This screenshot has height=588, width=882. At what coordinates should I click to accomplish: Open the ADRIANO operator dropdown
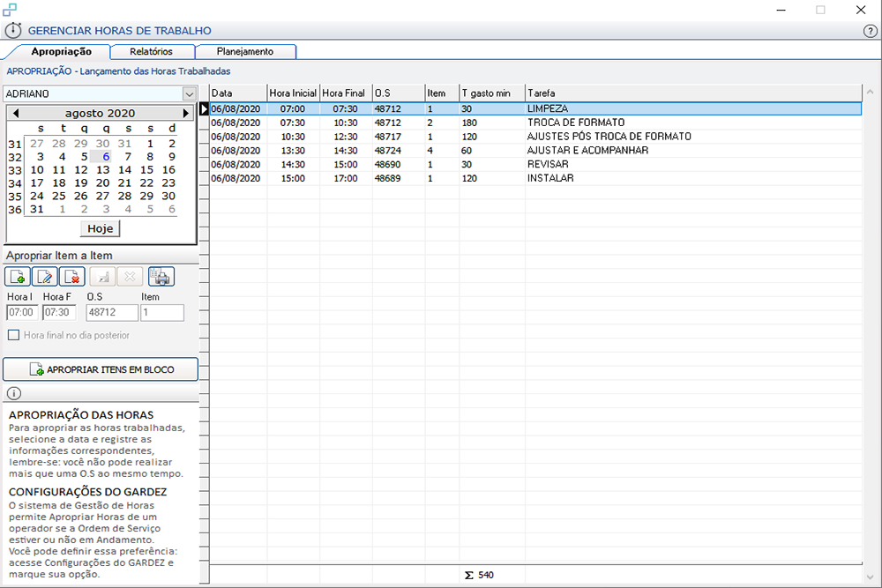point(190,93)
